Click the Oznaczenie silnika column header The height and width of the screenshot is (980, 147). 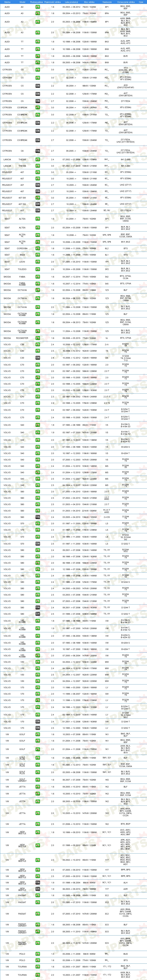[x=126, y=2]
